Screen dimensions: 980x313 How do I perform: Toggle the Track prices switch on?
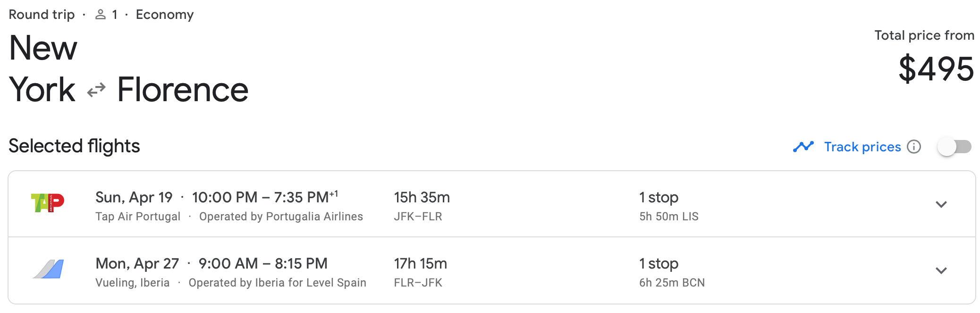tap(954, 147)
